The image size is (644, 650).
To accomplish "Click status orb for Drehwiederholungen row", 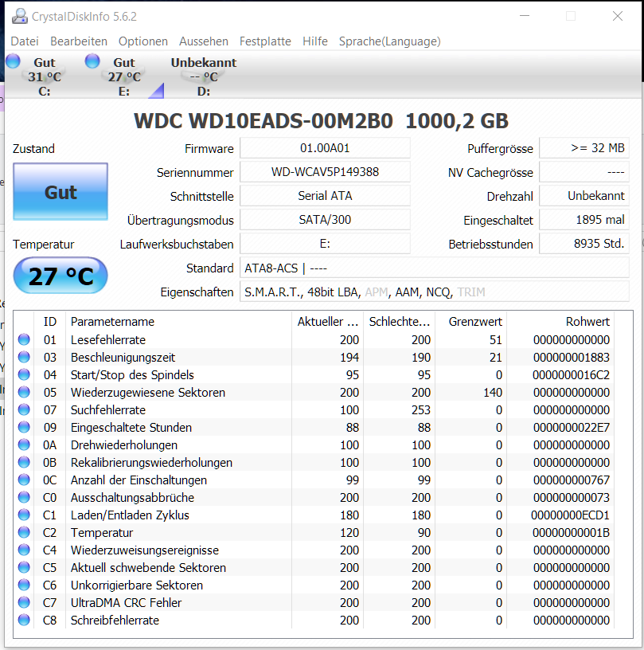I will coord(24,444).
